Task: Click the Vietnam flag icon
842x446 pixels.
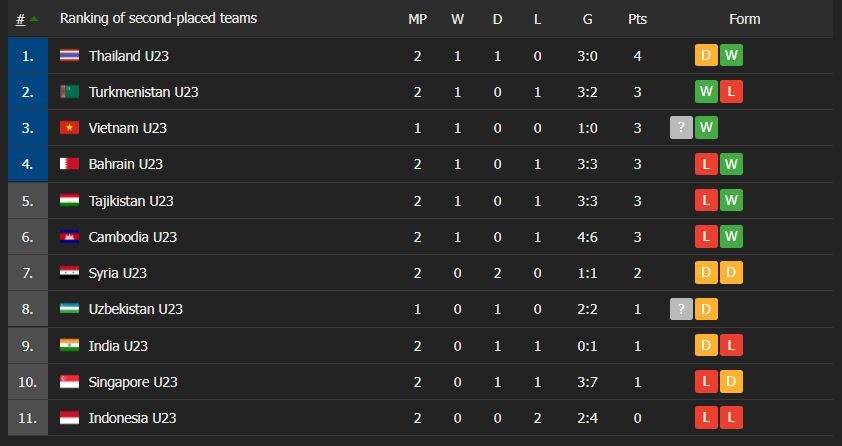Action: point(69,128)
